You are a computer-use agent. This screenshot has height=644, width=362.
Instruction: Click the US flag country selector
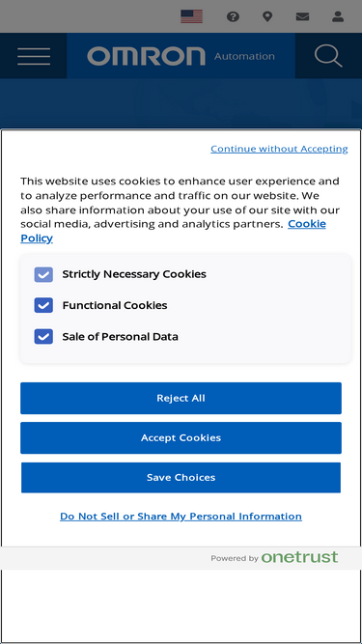pyautogui.click(x=192, y=16)
